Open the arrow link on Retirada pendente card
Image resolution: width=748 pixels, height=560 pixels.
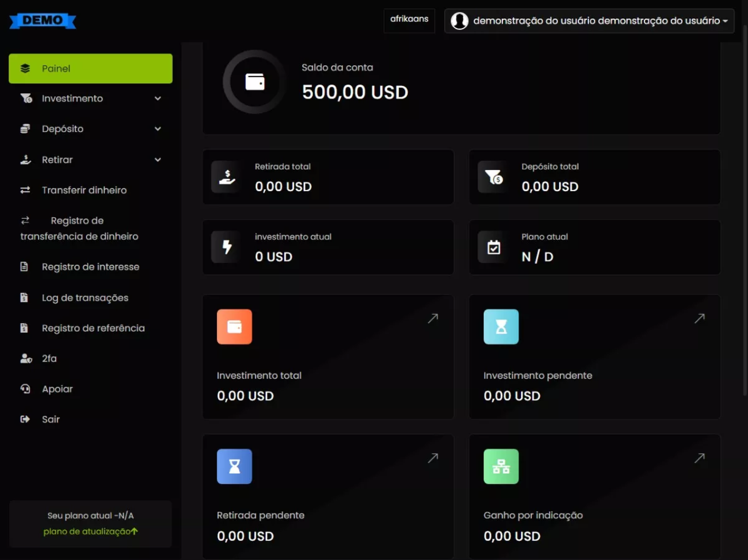click(433, 458)
